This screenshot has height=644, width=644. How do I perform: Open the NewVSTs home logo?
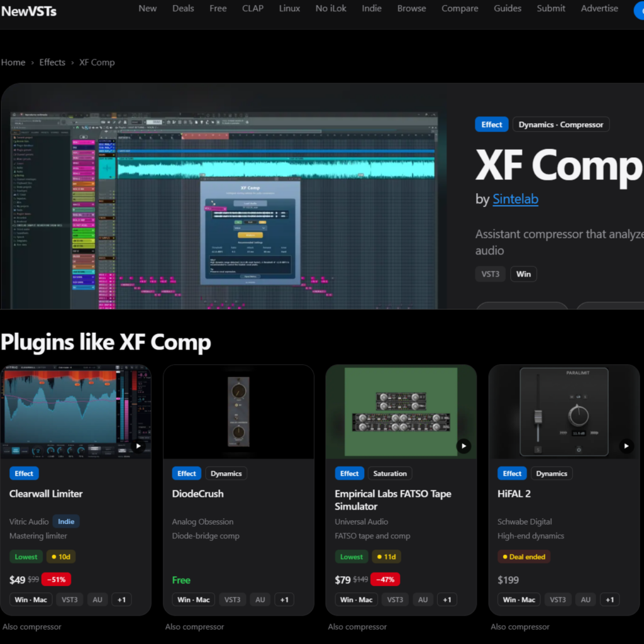pos(28,11)
